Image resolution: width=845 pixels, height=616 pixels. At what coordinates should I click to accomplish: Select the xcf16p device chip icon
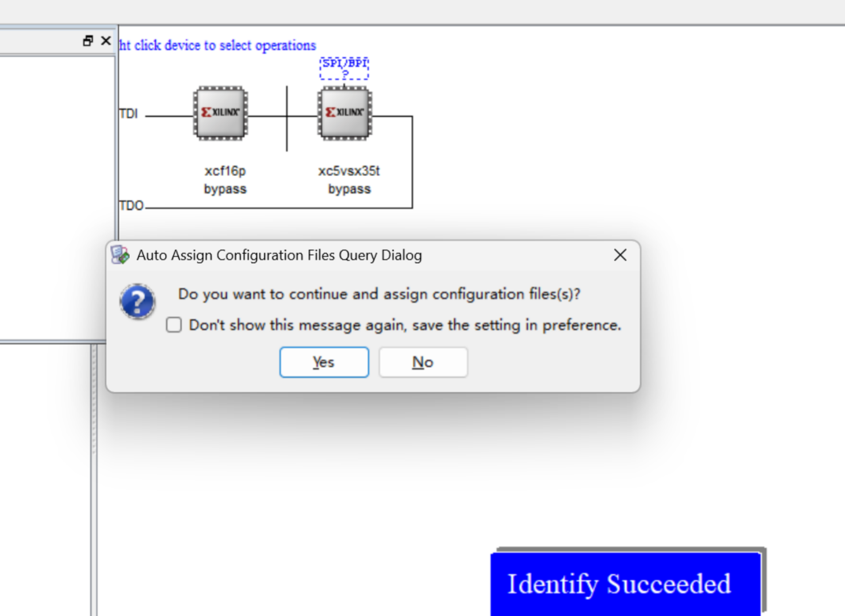[x=221, y=113]
